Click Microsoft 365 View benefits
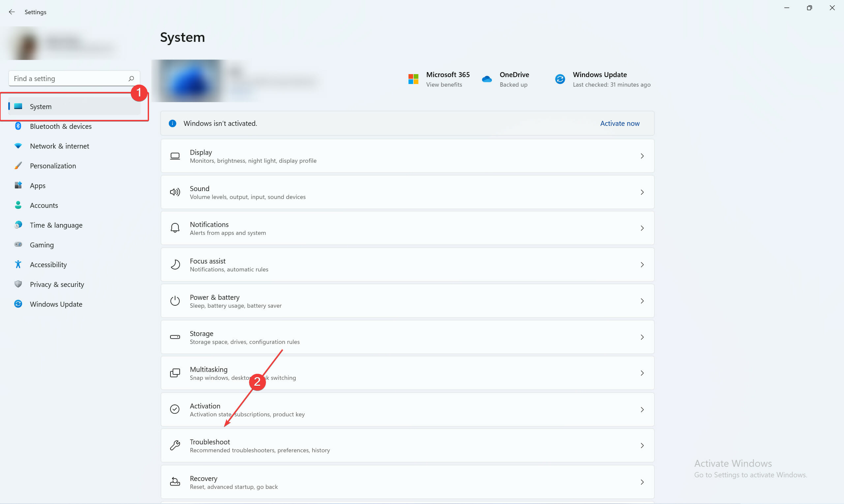Viewport: 844px width, 504px height. pos(439,79)
